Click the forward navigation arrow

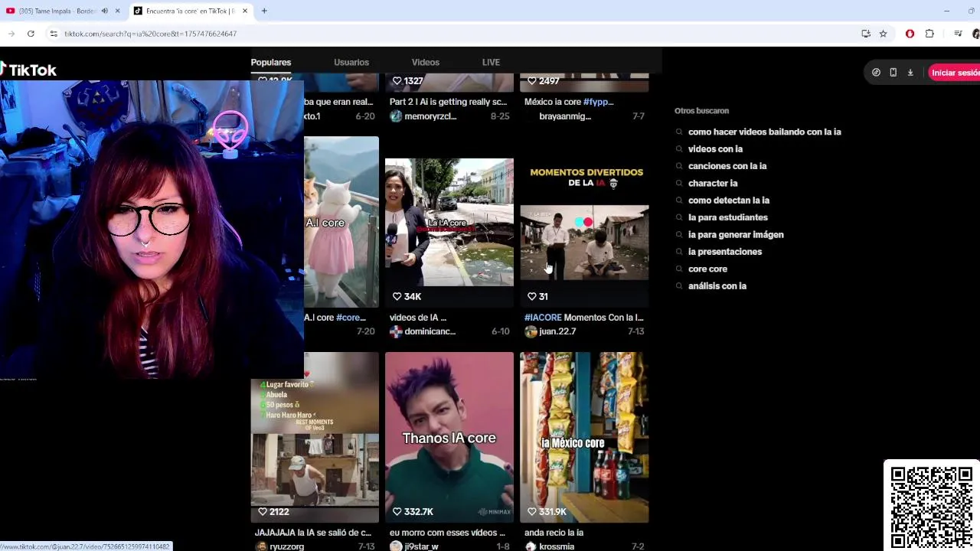[x=11, y=34]
